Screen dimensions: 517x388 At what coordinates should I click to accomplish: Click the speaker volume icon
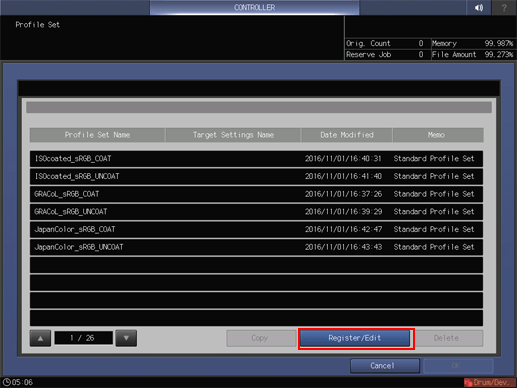coord(479,7)
